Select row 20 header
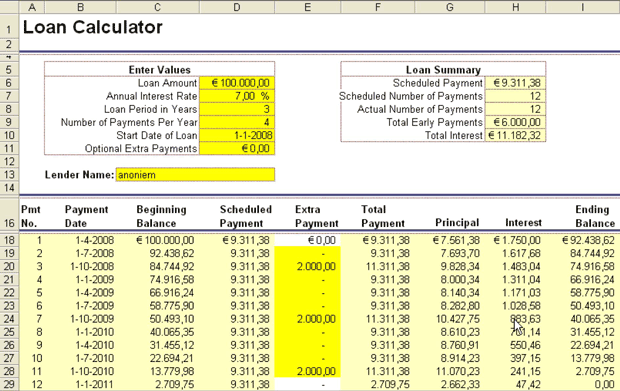This screenshot has width=620, height=391. click(x=9, y=266)
